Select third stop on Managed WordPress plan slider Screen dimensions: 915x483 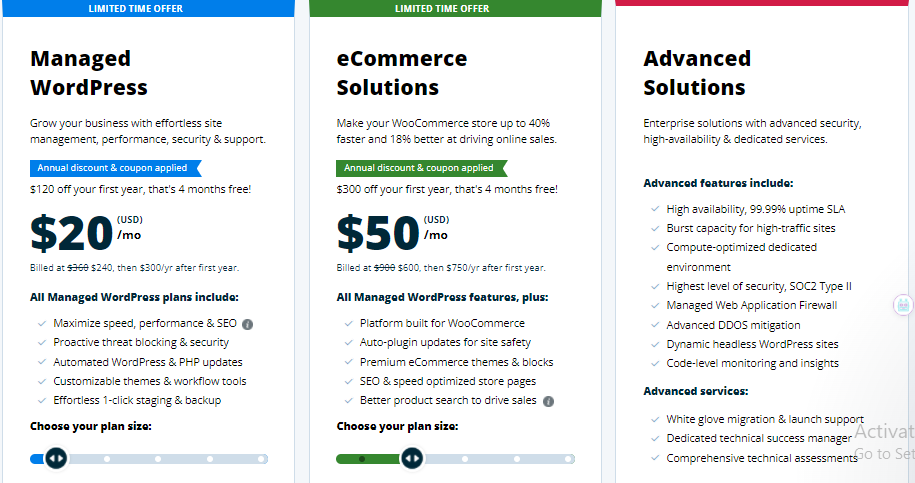pyautogui.click(x=158, y=459)
